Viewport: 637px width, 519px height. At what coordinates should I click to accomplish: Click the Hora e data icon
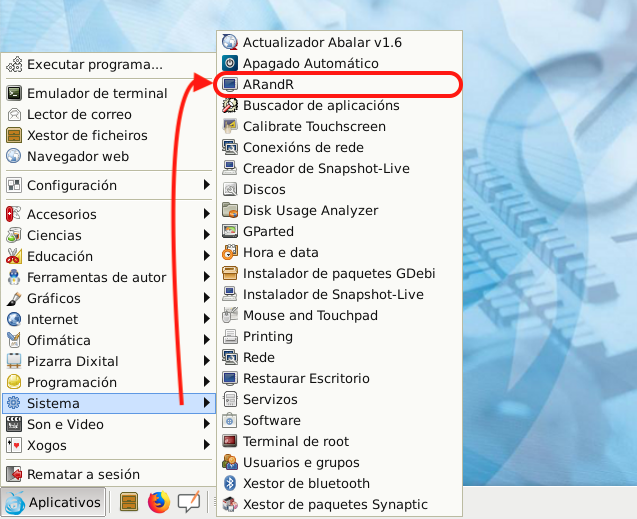coord(230,252)
